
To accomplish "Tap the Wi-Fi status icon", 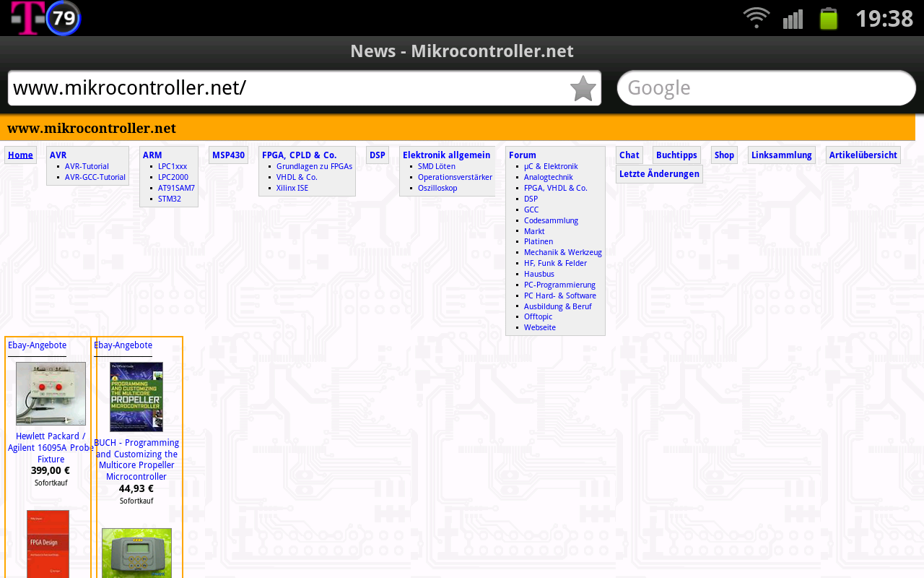I will point(757,18).
